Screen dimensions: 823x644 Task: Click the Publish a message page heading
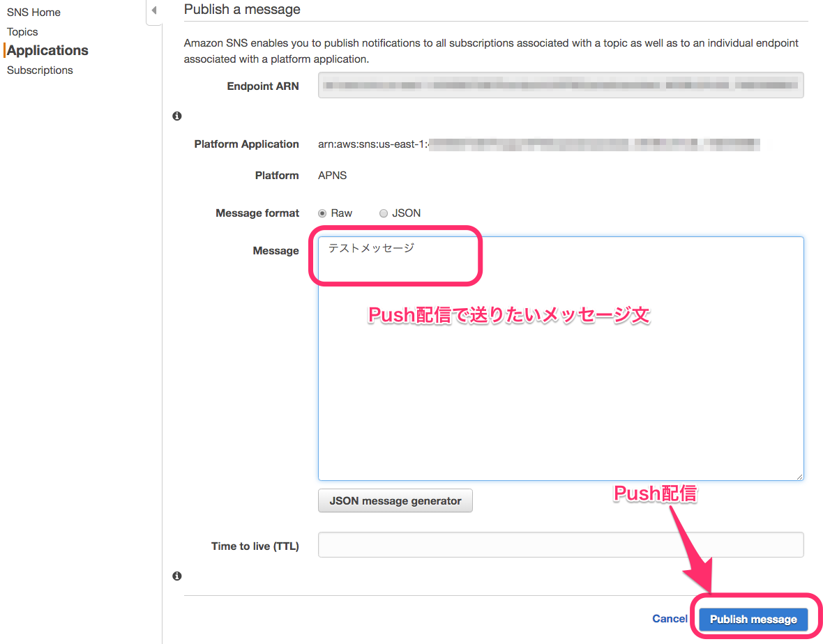[242, 9]
